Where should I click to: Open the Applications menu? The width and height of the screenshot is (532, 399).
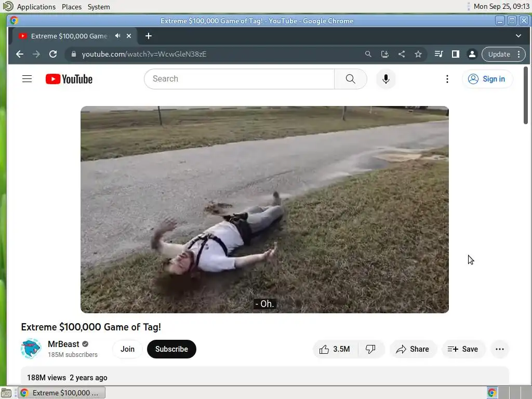point(36,7)
